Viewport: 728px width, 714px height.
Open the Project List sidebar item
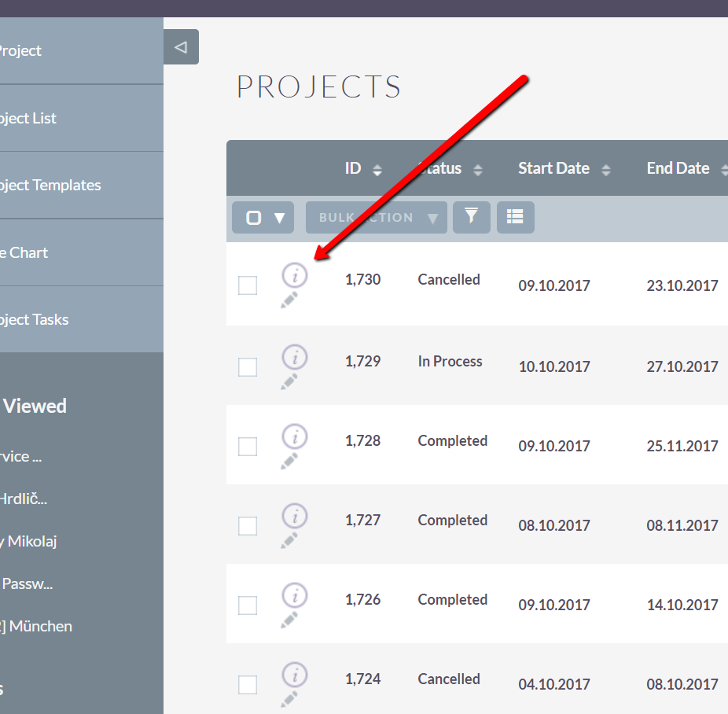pos(82,118)
